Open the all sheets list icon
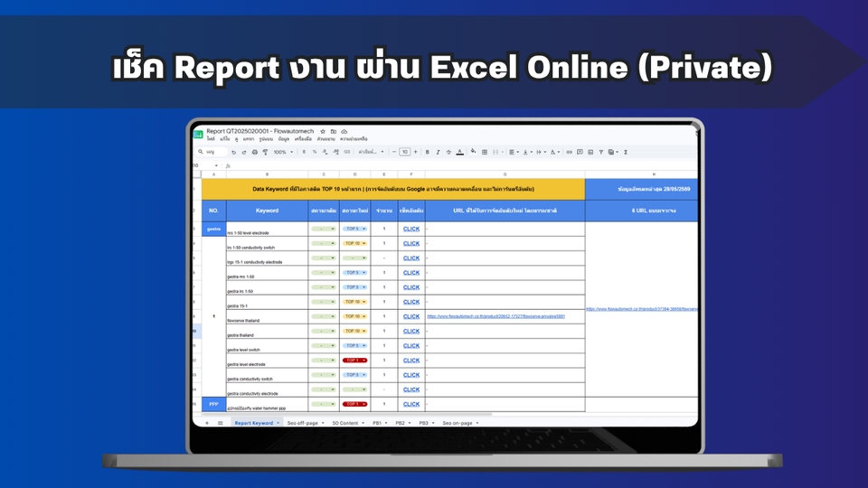 [x=220, y=423]
